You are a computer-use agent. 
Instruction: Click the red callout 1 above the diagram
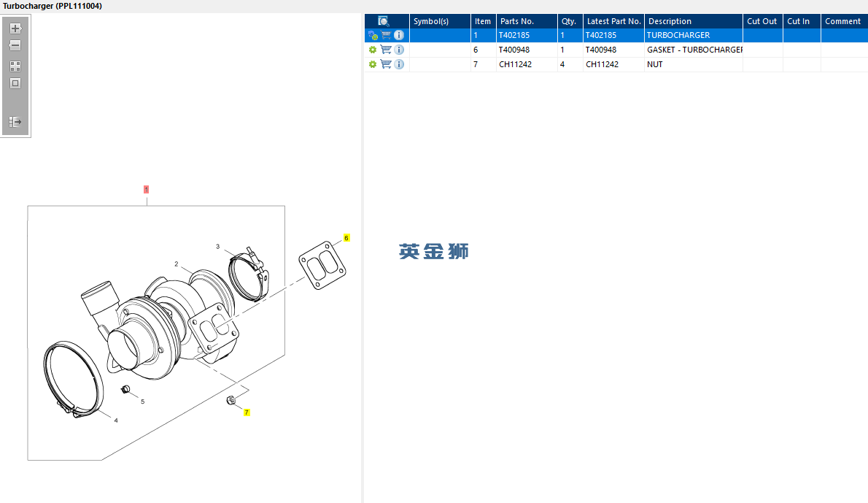pos(146,190)
